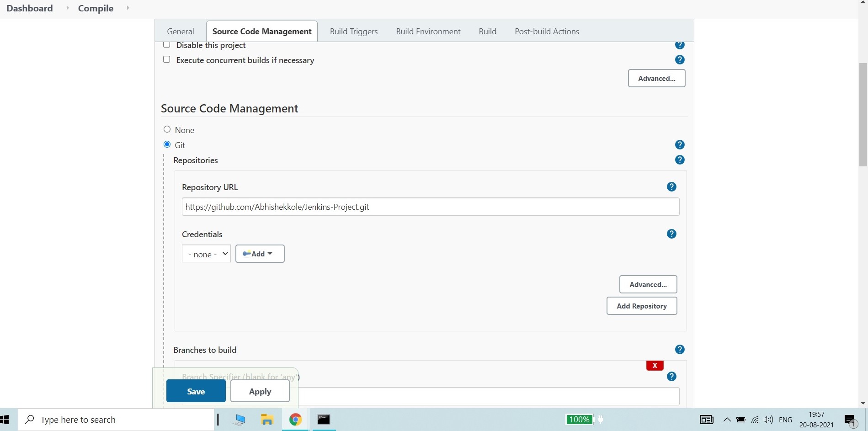This screenshot has width=868, height=431.
Task: Switch to the Build Triggers tab
Action: point(353,31)
